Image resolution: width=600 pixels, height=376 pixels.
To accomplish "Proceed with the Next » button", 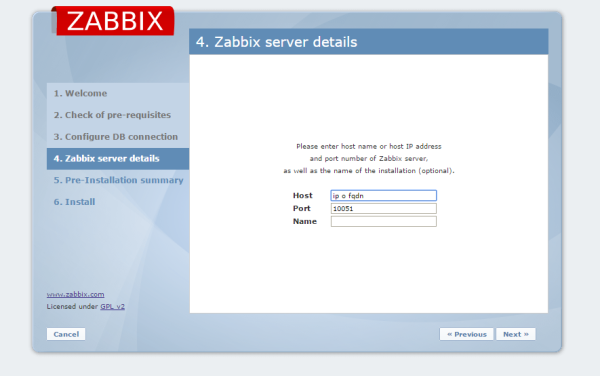I will pyautogui.click(x=515, y=334).
